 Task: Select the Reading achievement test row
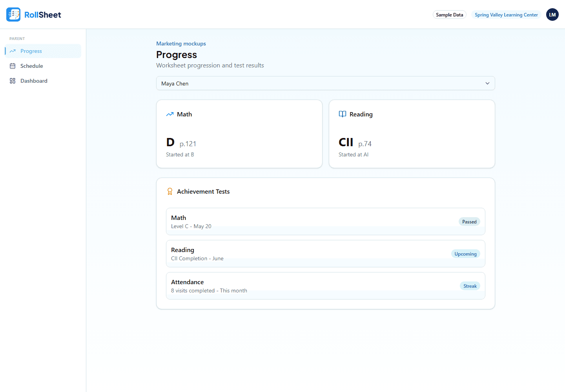coord(326,254)
